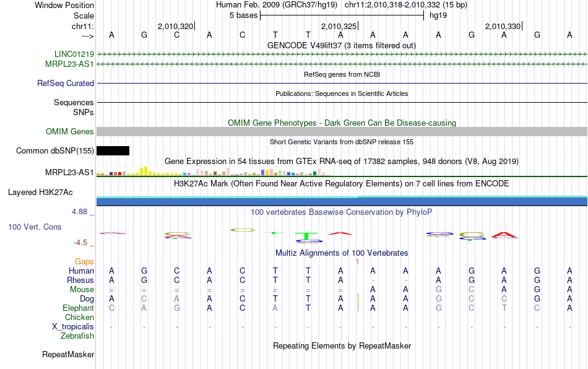Click the 'Human Feb. 2009 (GRCh37/hg19)' assembly text
The image size is (588, 369).
click(x=277, y=5)
